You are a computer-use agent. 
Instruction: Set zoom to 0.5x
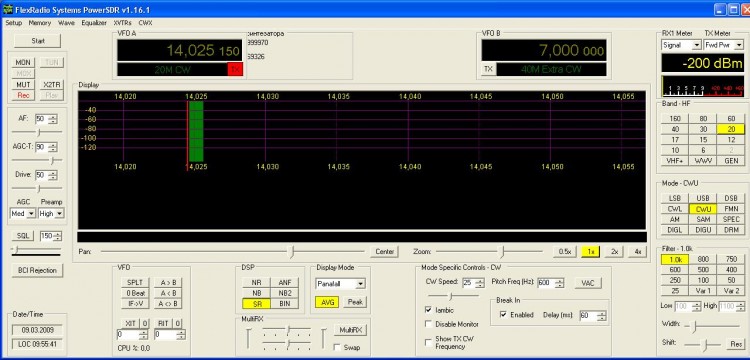(x=565, y=252)
